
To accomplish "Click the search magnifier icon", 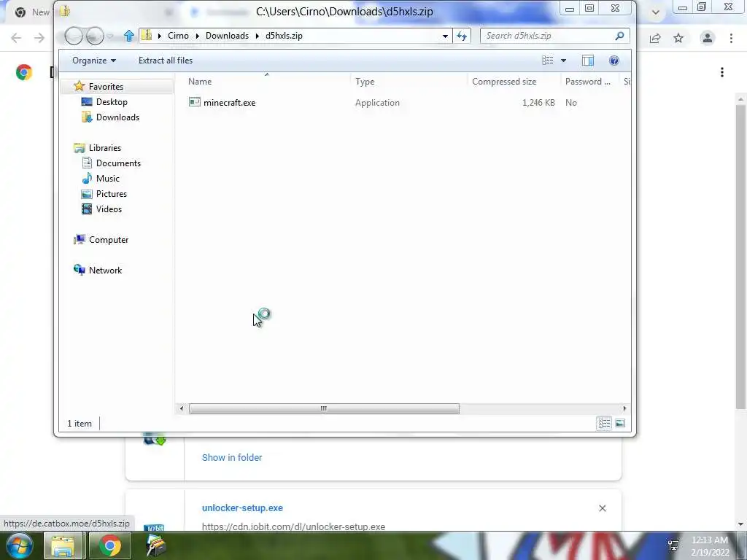I will point(619,36).
